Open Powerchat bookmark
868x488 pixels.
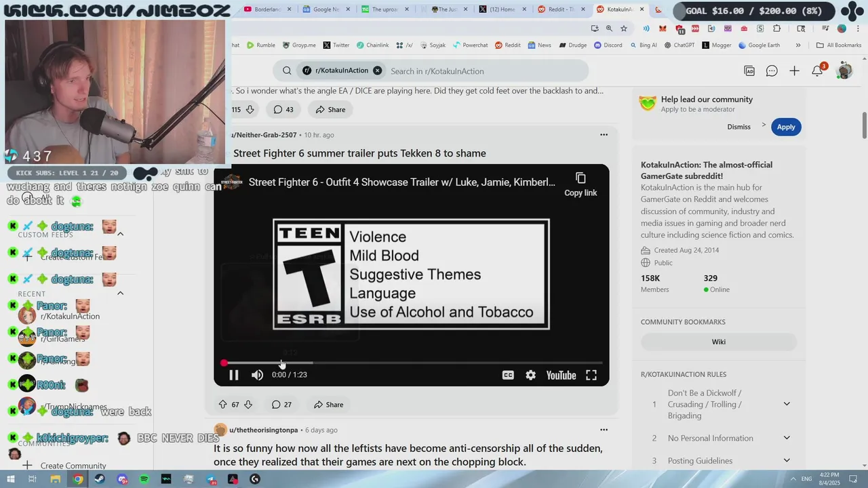coord(469,45)
